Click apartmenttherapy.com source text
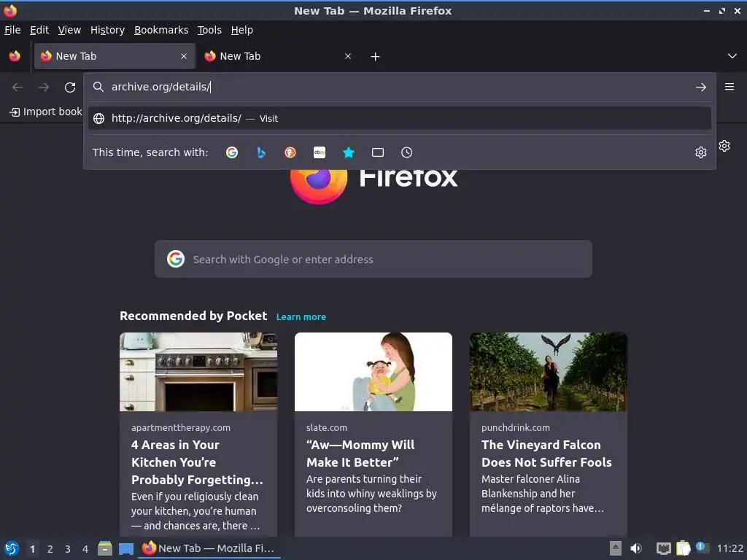The image size is (747, 560). 181,427
